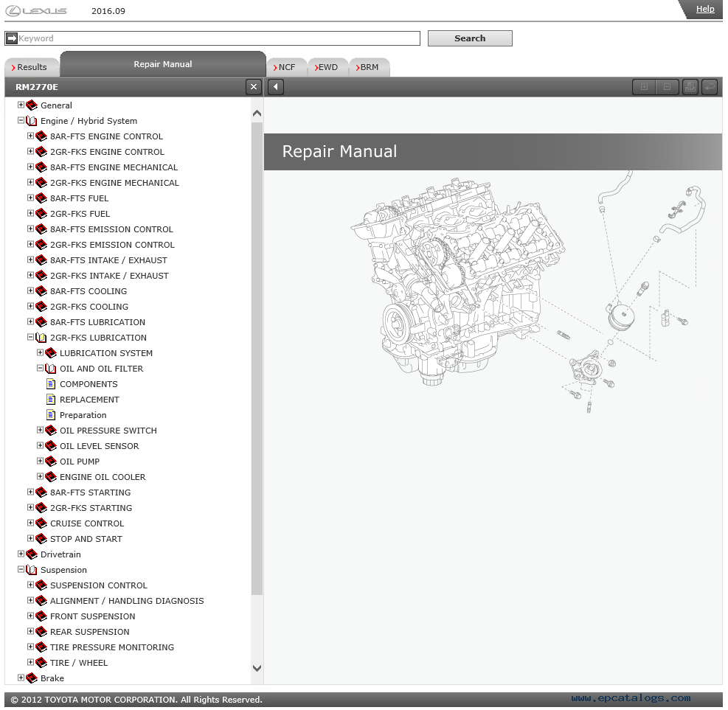This screenshot has width=728, height=710.
Task: Open the EWD tab
Action: [x=327, y=67]
